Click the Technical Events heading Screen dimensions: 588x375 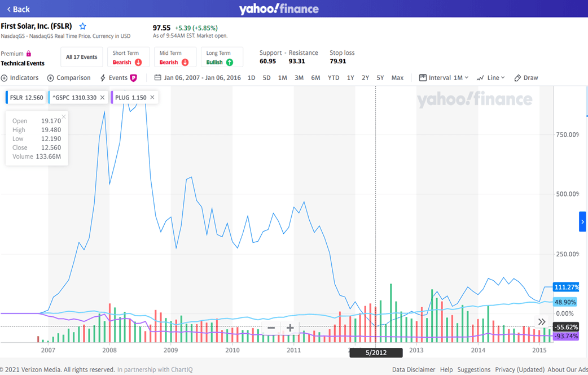(x=23, y=63)
